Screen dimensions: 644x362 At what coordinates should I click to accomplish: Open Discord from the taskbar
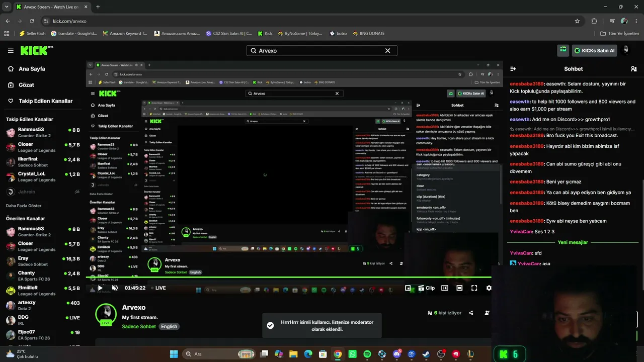click(x=397, y=354)
